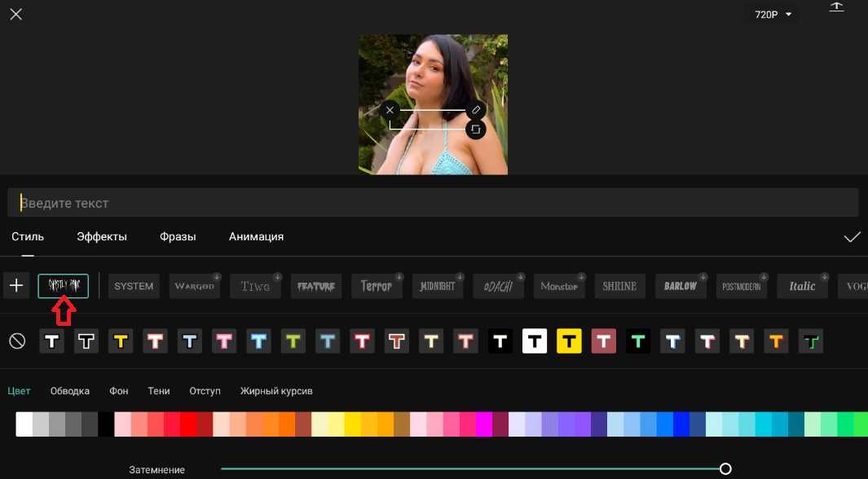Select the no-style circle slash icon
Image resolution: width=868 pixels, height=479 pixels.
17,341
